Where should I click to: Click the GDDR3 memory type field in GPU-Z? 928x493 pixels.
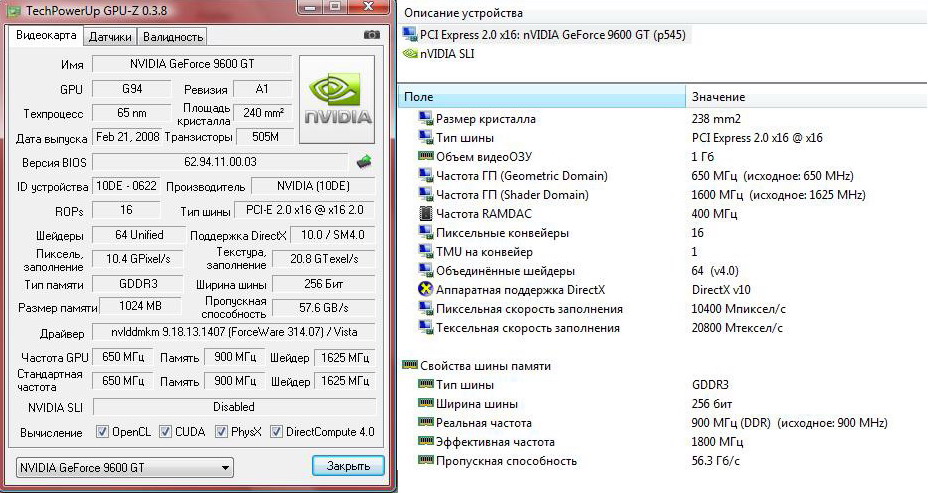(138, 283)
